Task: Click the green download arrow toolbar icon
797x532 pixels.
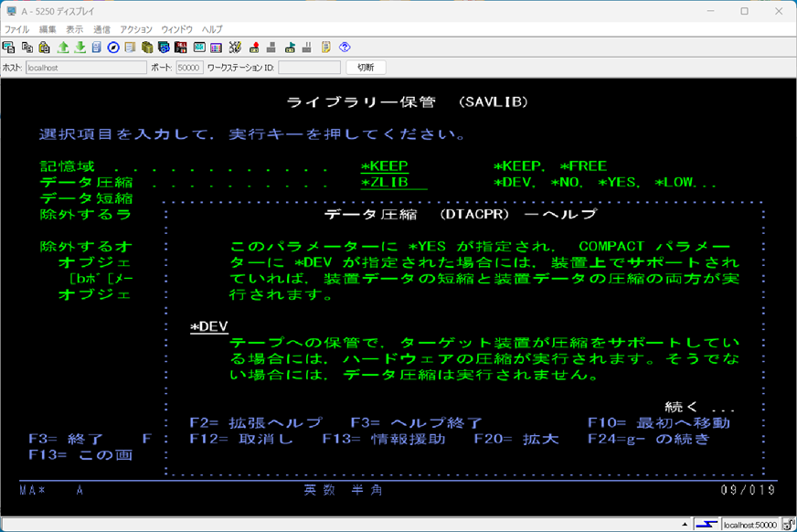Action: (x=80, y=48)
